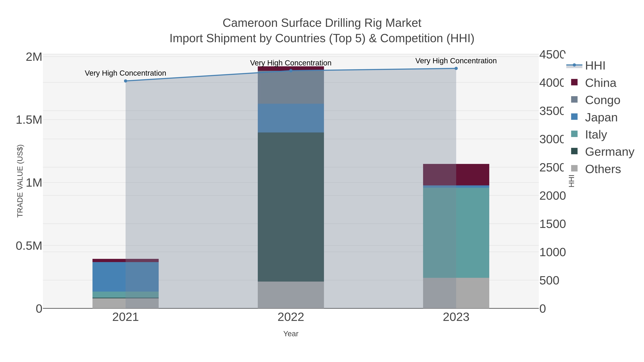The width and height of the screenshot is (644, 362).
Task: Click the 'Very High Concentration' annotation above 2022
Action: coord(291,63)
